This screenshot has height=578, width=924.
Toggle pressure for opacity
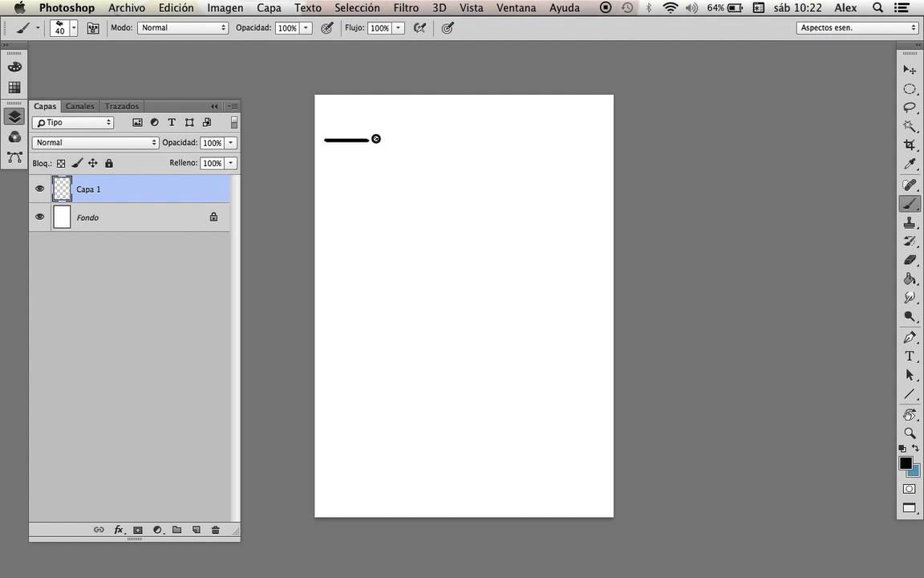tap(327, 28)
